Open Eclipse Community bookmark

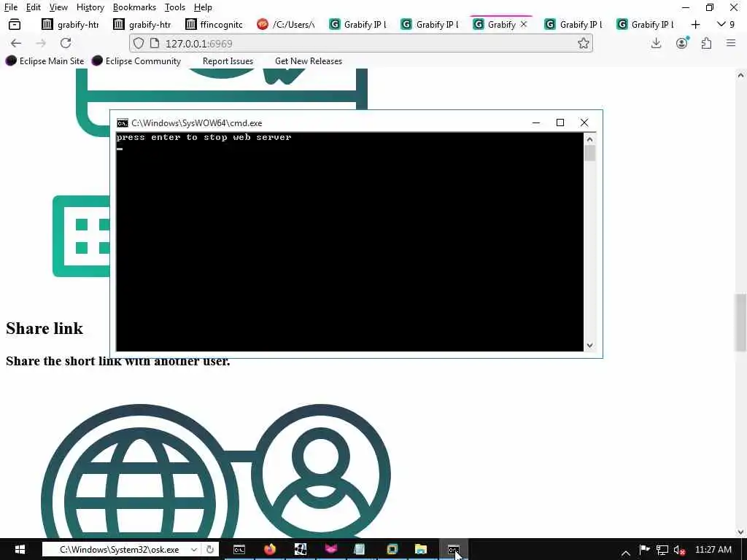pos(136,61)
